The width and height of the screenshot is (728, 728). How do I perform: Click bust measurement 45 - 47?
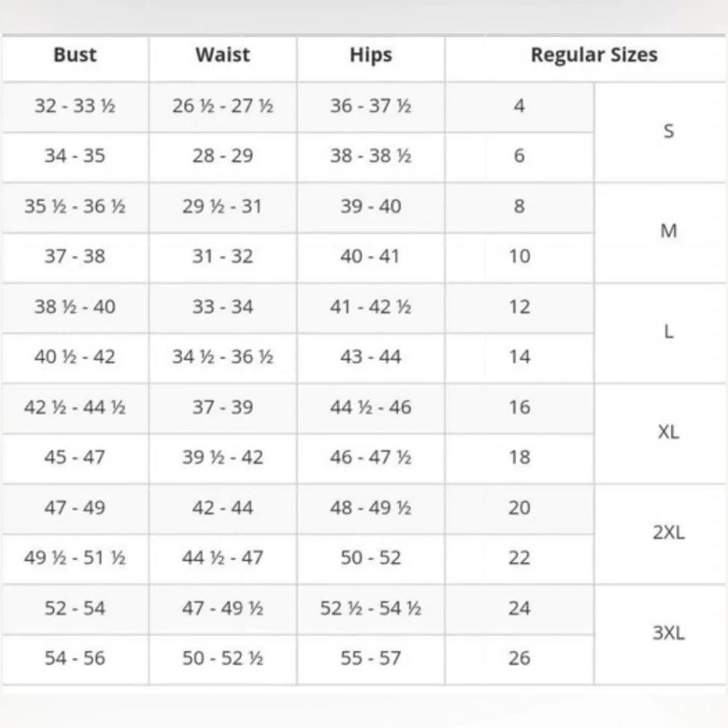75,458
